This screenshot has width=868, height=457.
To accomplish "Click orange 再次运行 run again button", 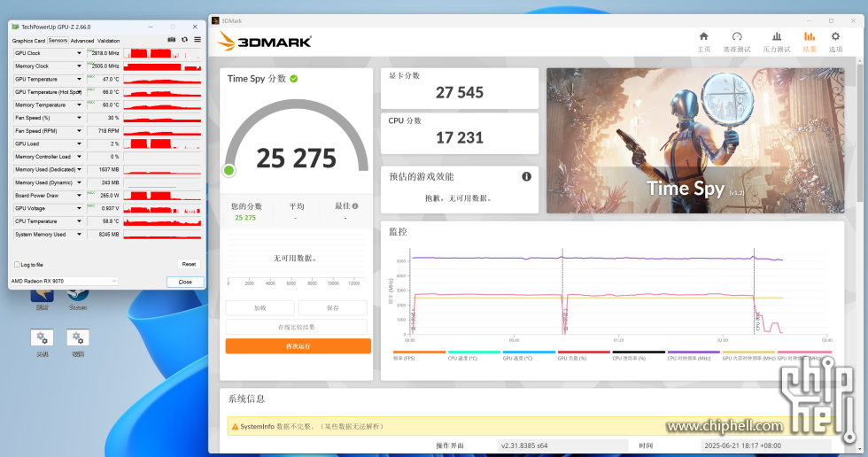I will pos(298,345).
